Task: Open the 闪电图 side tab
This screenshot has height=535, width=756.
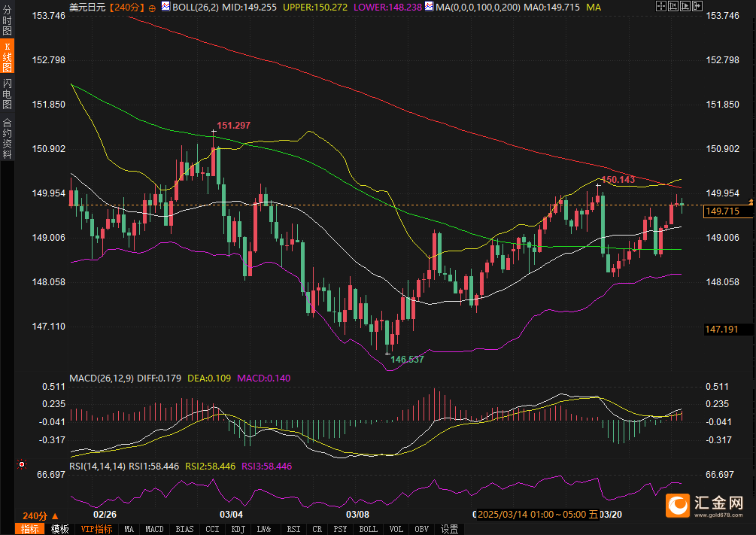Action: click(8, 93)
